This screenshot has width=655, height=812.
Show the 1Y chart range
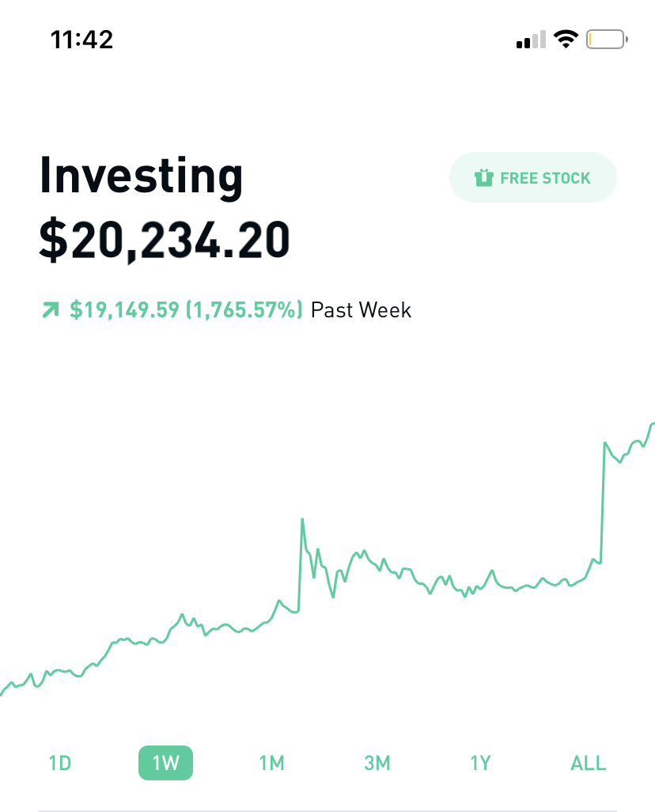pyautogui.click(x=480, y=763)
